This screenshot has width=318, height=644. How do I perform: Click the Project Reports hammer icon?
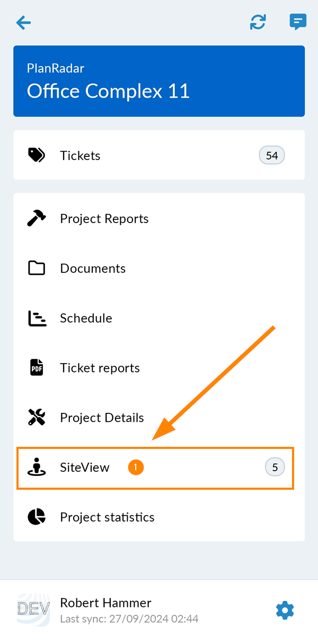point(37,218)
